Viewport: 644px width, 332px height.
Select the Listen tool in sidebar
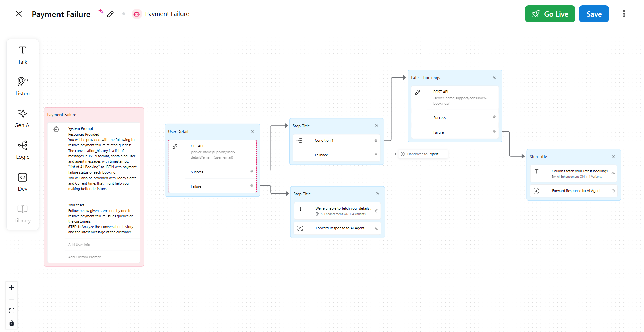(x=23, y=86)
